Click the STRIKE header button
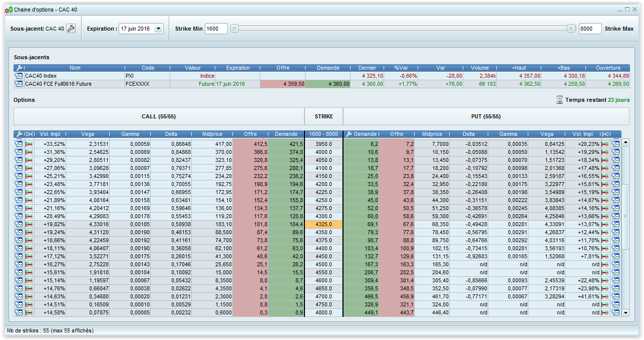 324,116
